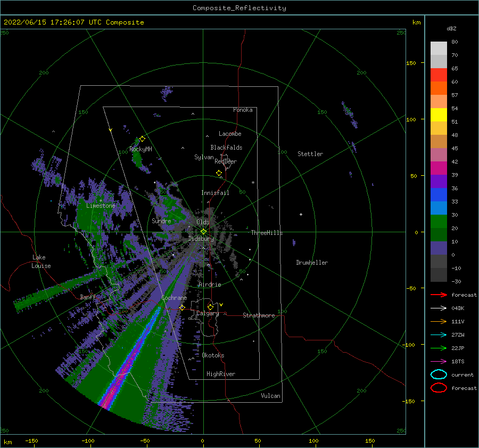Click the Vulcan label
Screen dimensions: 479x448
tap(270, 396)
